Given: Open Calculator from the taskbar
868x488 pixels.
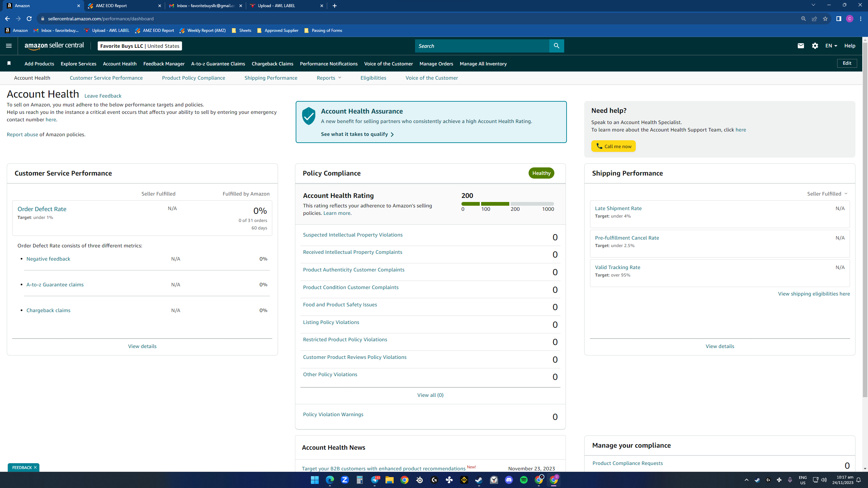Looking at the screenshot, I should [360, 480].
